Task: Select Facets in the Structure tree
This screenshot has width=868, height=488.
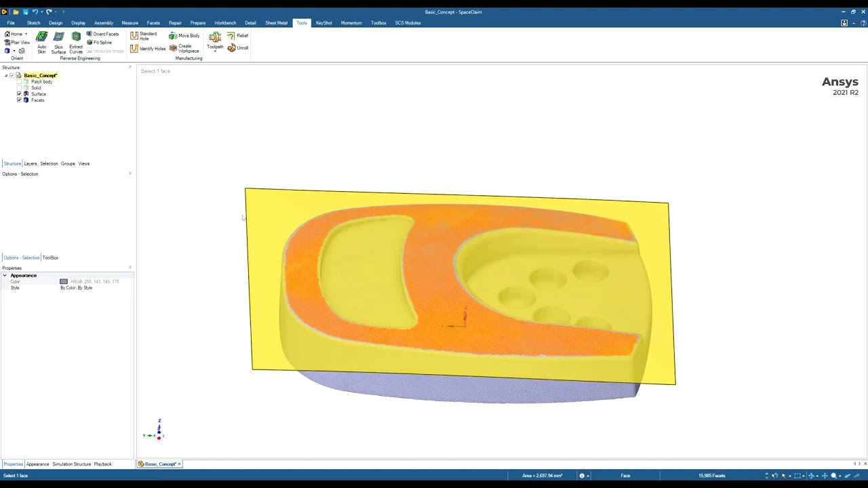Action: [38, 100]
